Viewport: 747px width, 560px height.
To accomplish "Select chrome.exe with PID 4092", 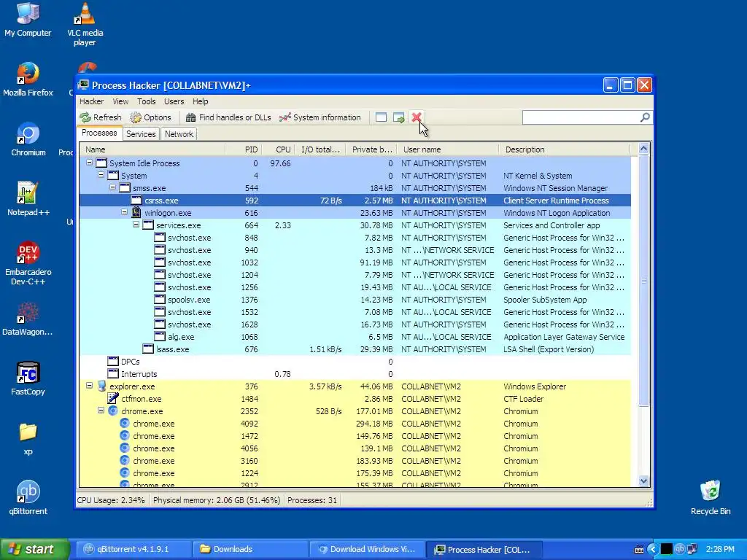I will [x=355, y=424].
